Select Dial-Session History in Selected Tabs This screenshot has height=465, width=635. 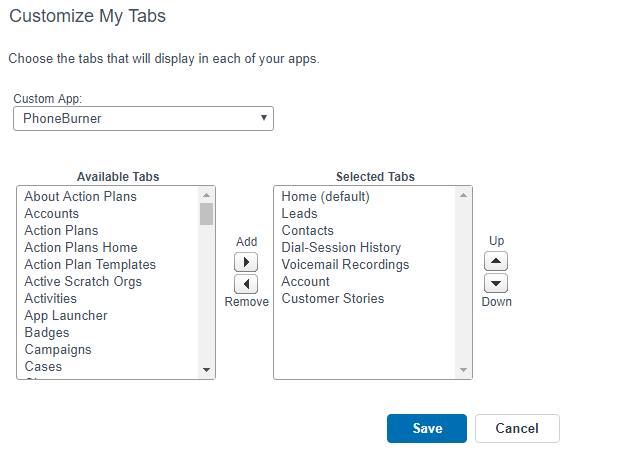tap(341, 247)
